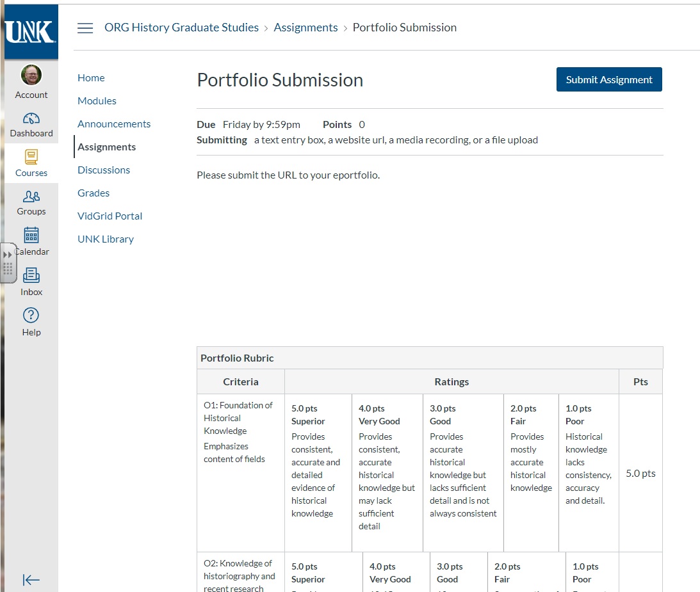Go to the Assignments breadcrumb link

click(305, 28)
